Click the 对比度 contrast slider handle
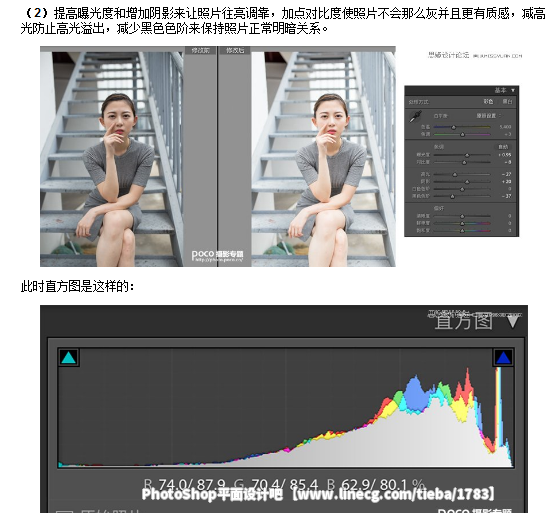This screenshot has height=513, width=550. tap(464, 162)
